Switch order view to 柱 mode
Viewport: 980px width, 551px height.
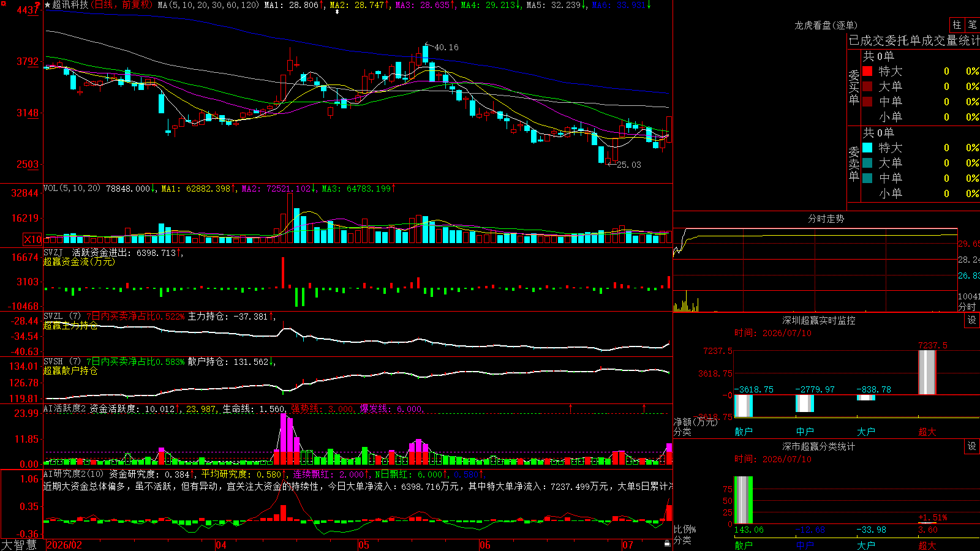click(957, 24)
